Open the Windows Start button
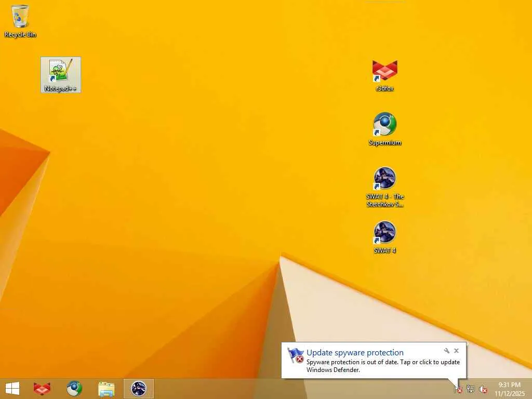This screenshot has width=532, height=399. [x=12, y=389]
